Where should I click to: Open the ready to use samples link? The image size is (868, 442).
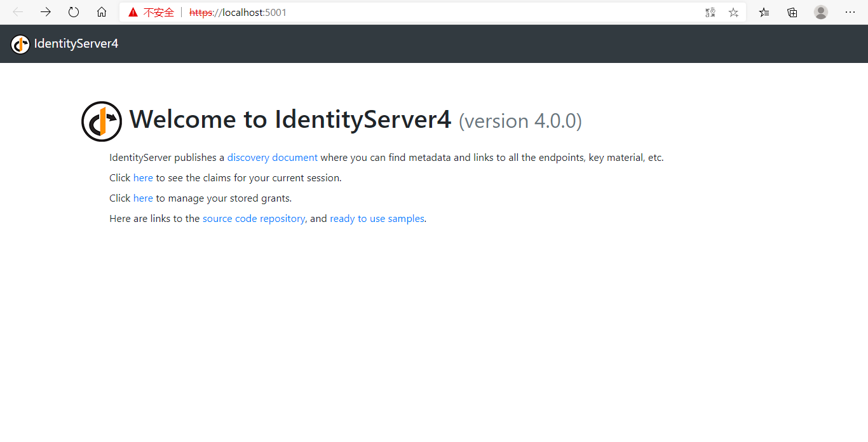click(x=377, y=219)
